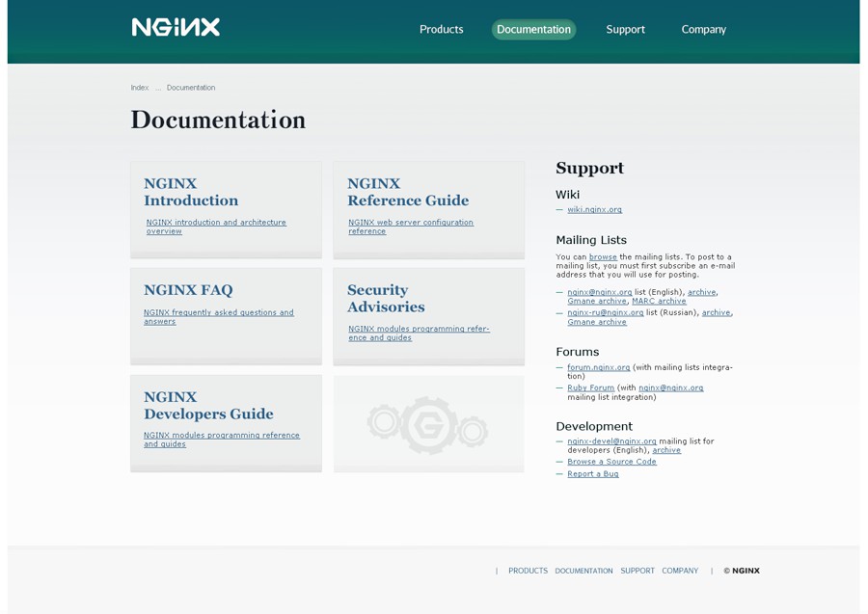This screenshot has height=614, width=868.
Task: Click the browse mailing lists link
Action: [x=603, y=256]
